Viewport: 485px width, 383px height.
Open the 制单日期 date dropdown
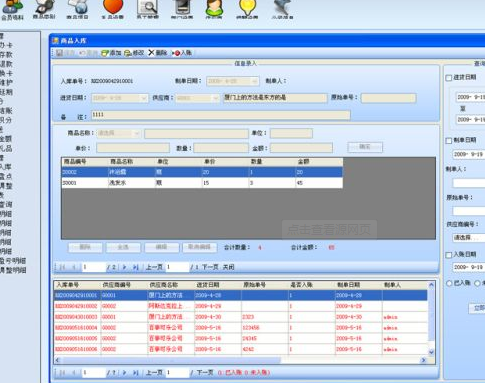click(255, 81)
